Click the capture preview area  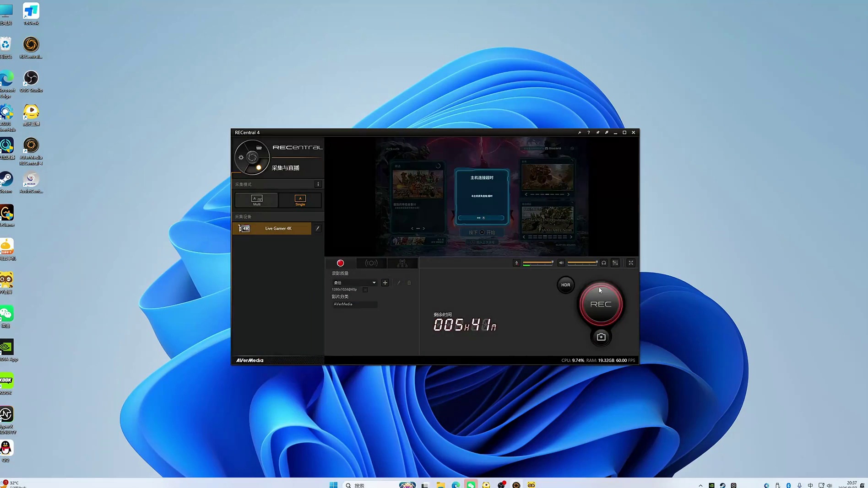pyautogui.click(x=482, y=197)
